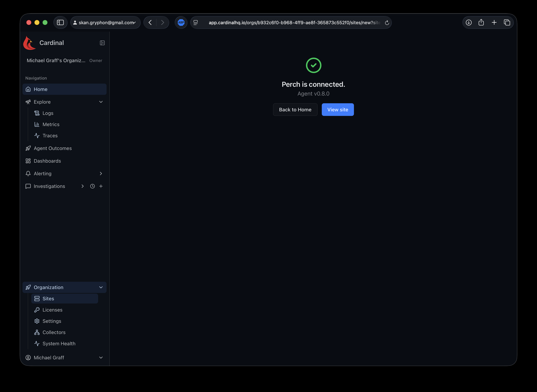Open a new browser tab
Screen dimensions: 537x392
point(494,22)
